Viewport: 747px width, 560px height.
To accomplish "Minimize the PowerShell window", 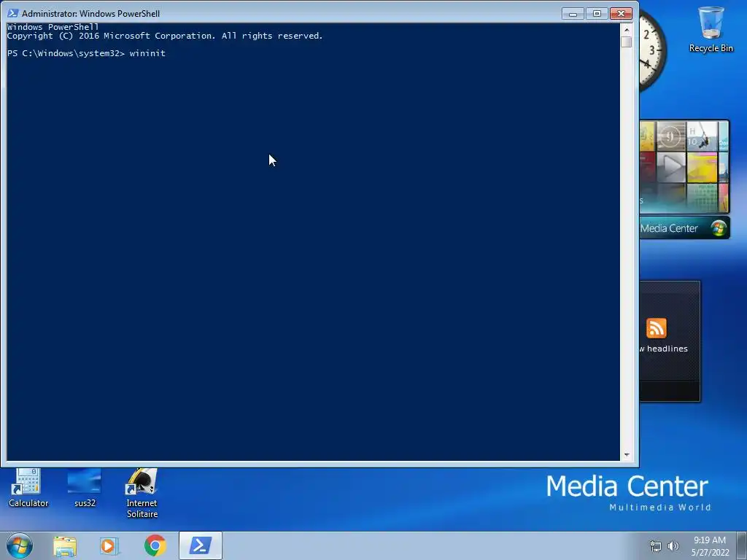I will pos(573,13).
